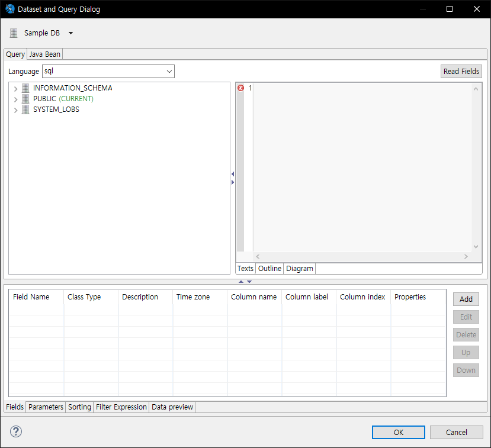
Task: Click the Properties column header
Action: (418, 297)
